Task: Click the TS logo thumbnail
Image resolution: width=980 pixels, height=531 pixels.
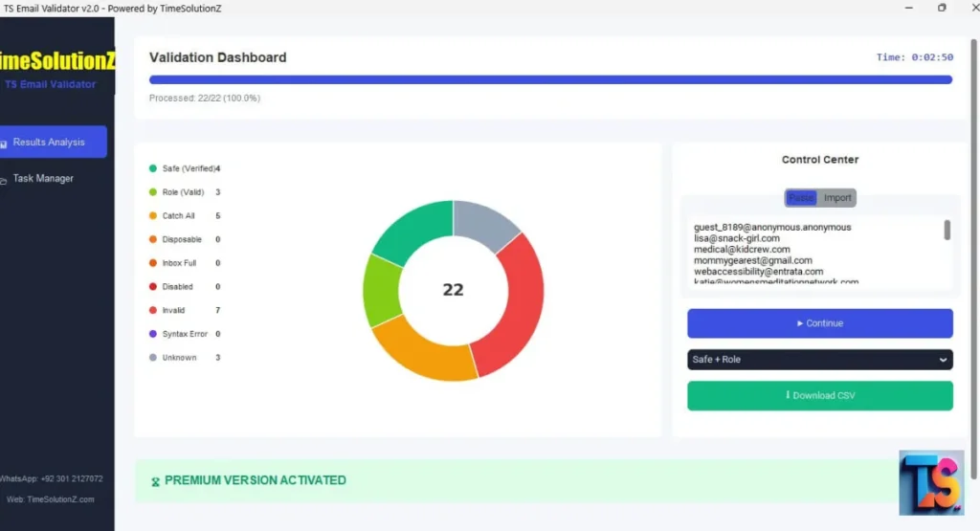Action: tap(931, 483)
